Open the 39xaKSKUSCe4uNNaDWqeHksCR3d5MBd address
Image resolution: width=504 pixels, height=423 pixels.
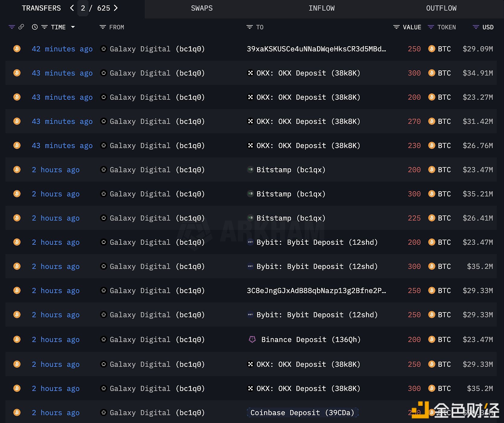pyautogui.click(x=316, y=49)
